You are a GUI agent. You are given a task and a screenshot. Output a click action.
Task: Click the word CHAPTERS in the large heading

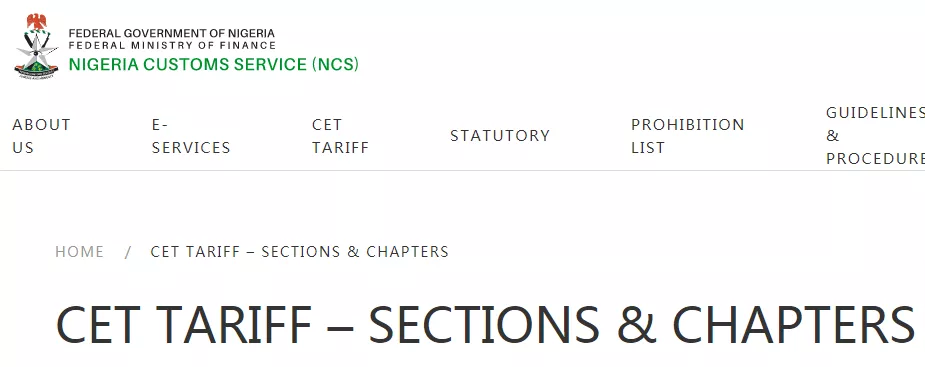click(x=793, y=325)
